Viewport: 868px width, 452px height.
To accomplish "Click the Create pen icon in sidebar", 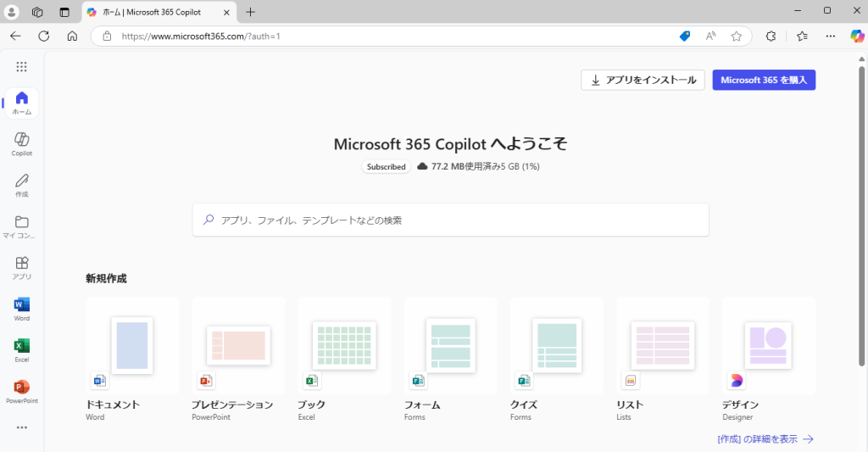I will (22, 182).
